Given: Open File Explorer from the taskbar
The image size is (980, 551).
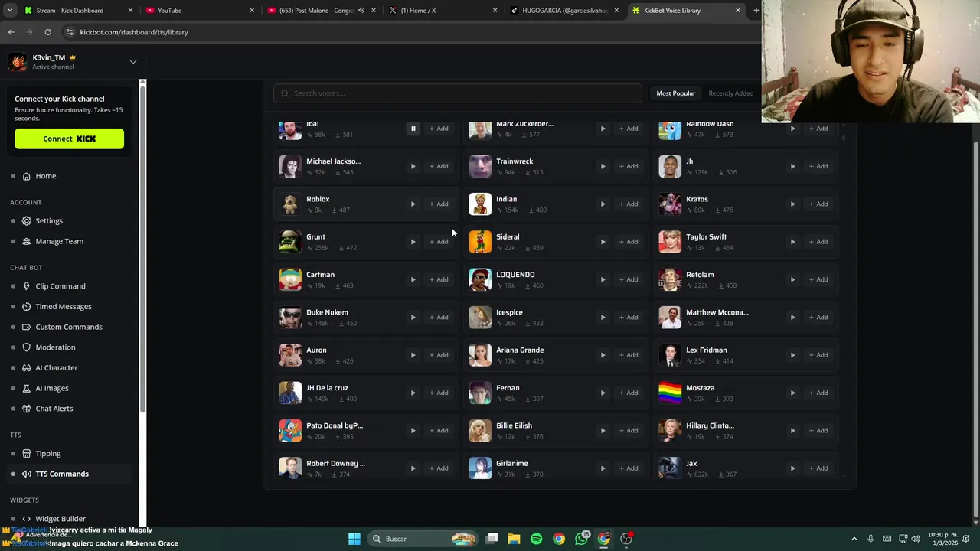Looking at the screenshot, I should 514,539.
